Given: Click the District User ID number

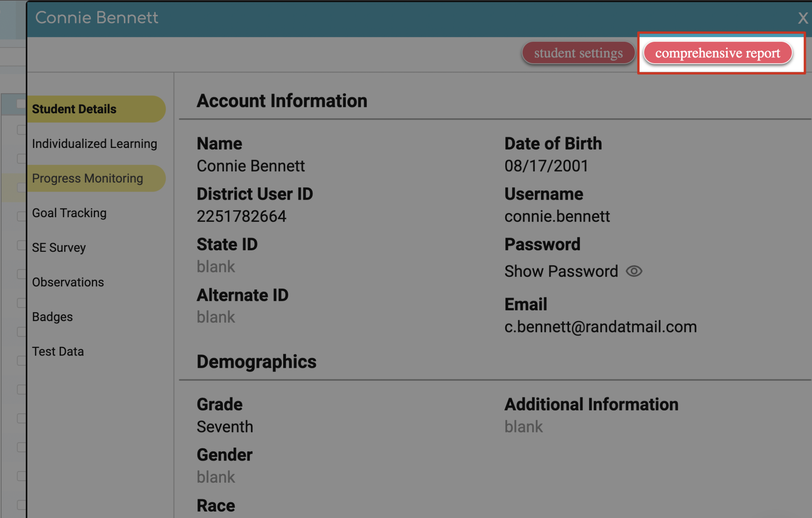Looking at the screenshot, I should click(241, 216).
